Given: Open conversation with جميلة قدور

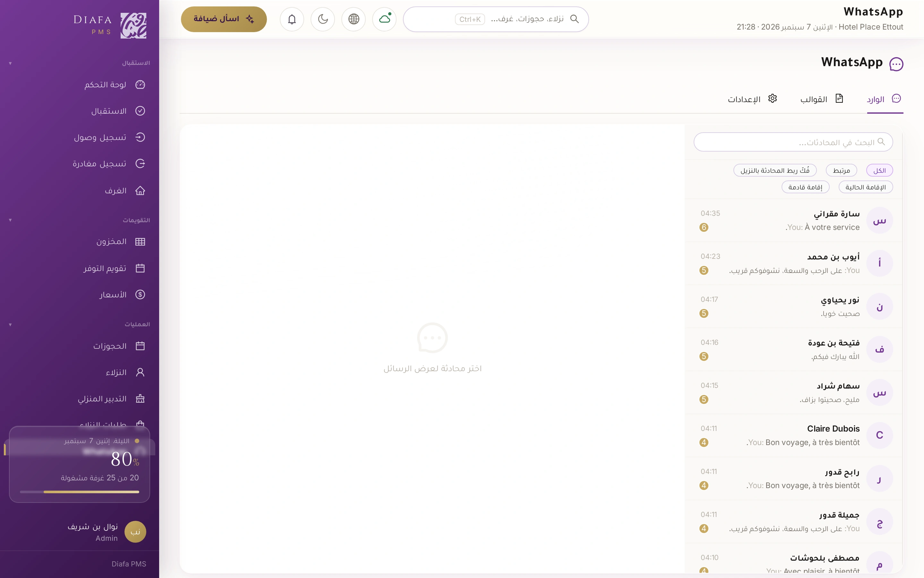Looking at the screenshot, I should [x=793, y=521].
